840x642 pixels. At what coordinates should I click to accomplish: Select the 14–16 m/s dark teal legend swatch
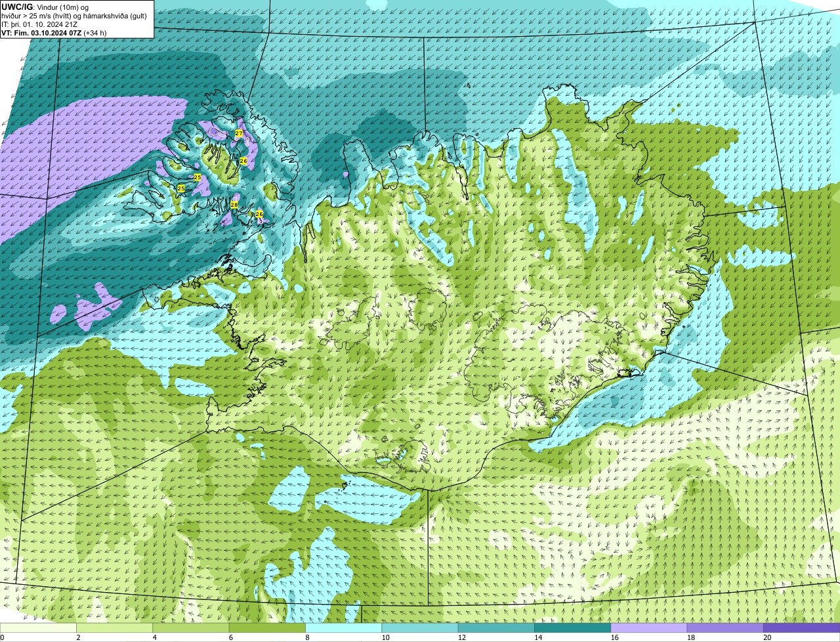pos(572,628)
